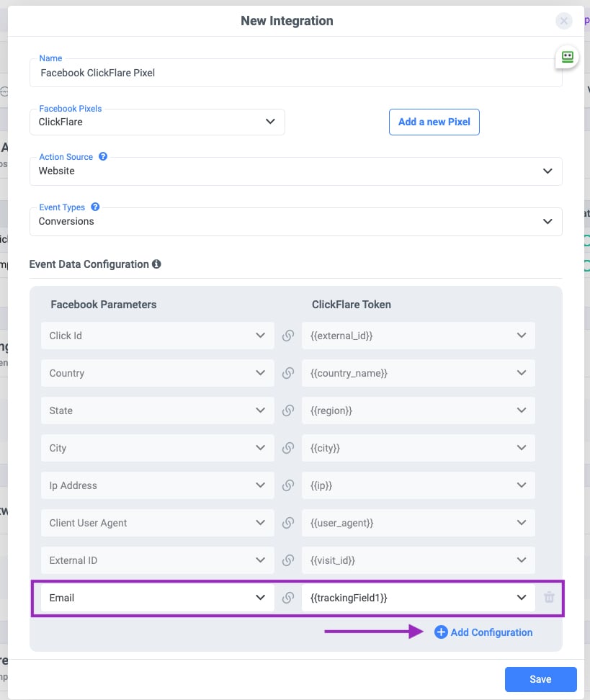Expand the Country parameter dropdown
Screen dimensions: 590x700
point(158,373)
